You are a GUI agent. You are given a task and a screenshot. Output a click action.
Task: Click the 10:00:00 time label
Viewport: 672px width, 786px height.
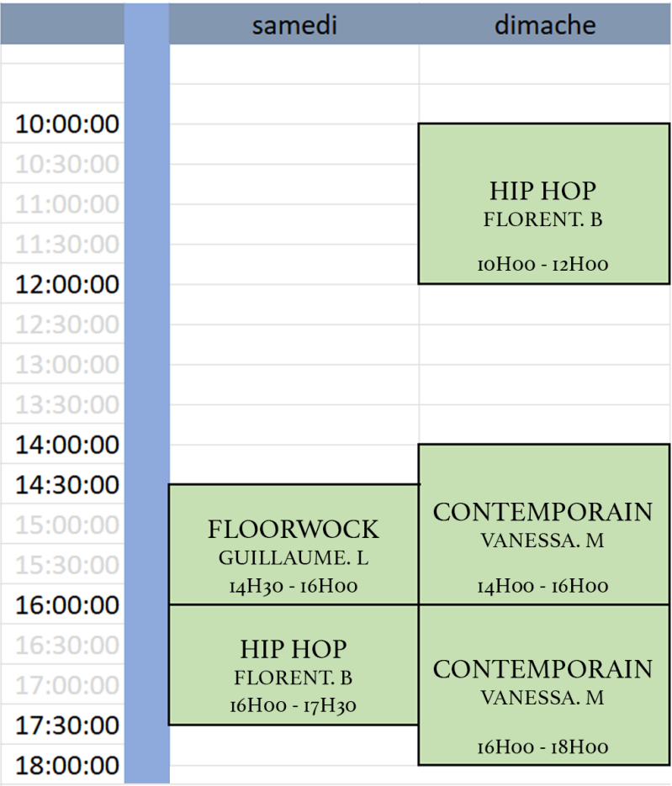67,124
